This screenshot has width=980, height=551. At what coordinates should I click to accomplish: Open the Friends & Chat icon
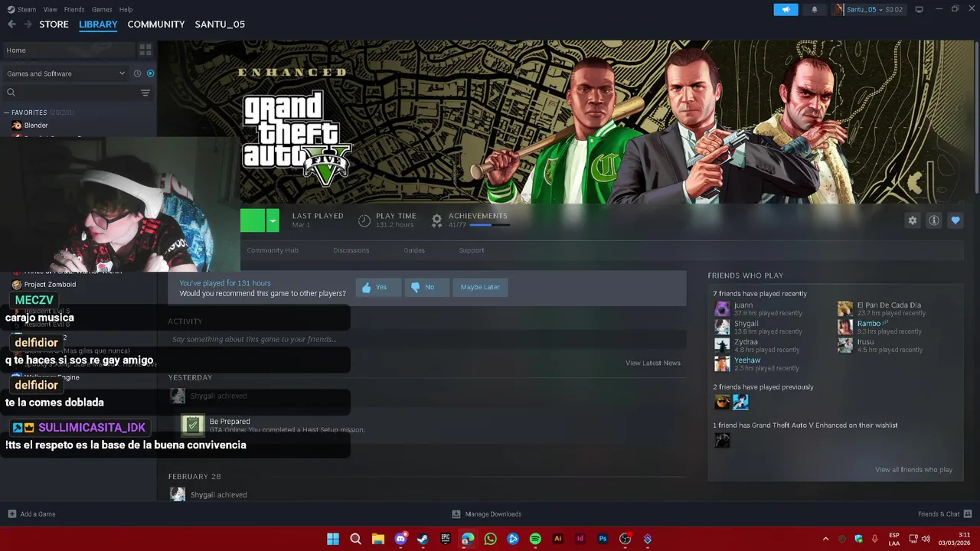(968, 514)
